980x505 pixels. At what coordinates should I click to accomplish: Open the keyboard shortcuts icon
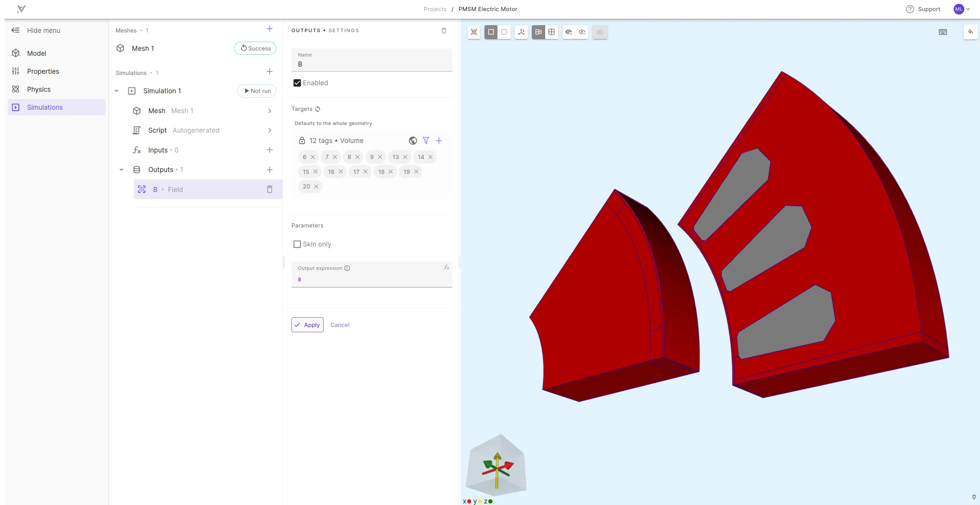coord(943,32)
